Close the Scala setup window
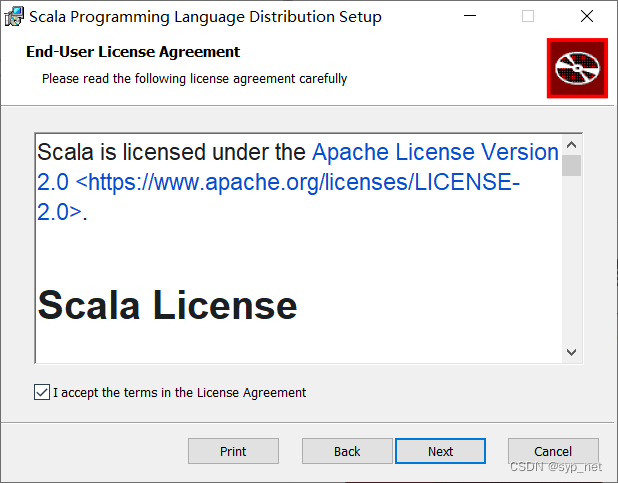Screen dimensions: 618x483 click(587, 16)
